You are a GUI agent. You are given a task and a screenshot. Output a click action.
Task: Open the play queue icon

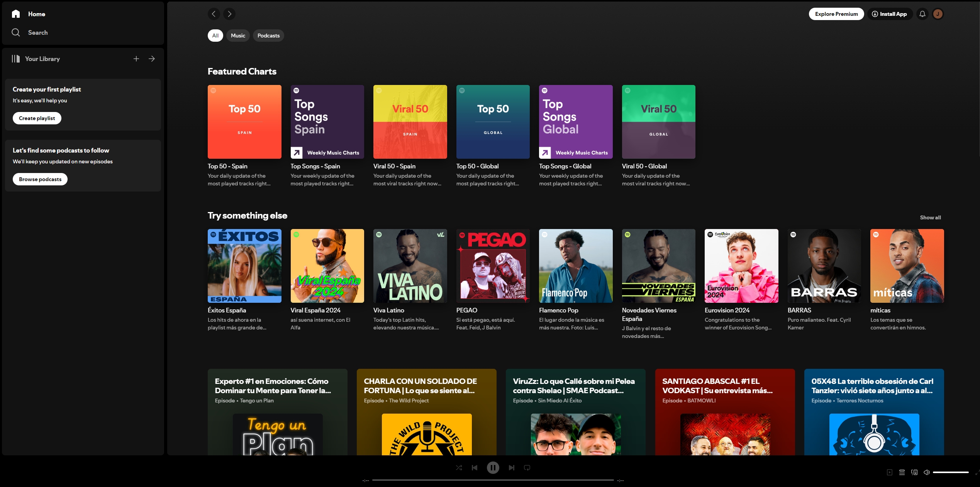(902, 472)
